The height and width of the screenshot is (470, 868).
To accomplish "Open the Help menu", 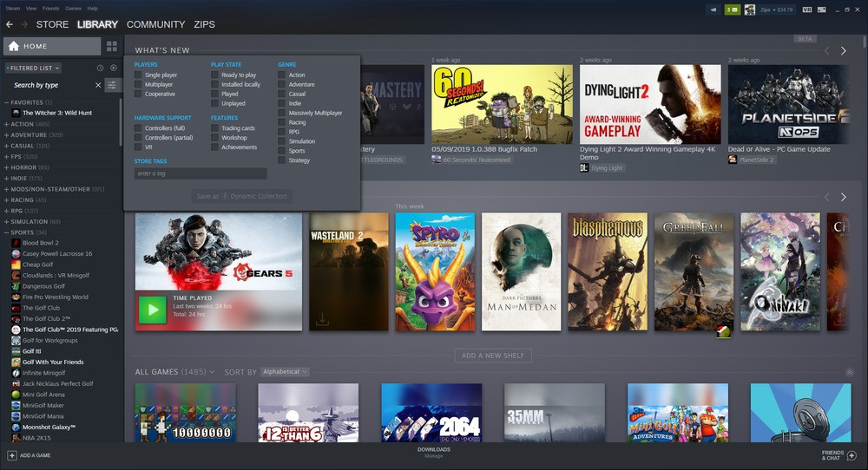I will tap(93, 9).
